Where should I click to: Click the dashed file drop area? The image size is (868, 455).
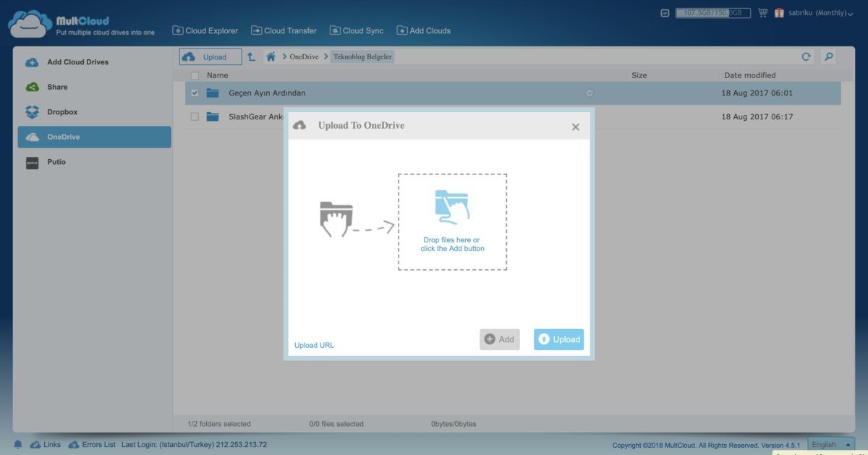[452, 222]
